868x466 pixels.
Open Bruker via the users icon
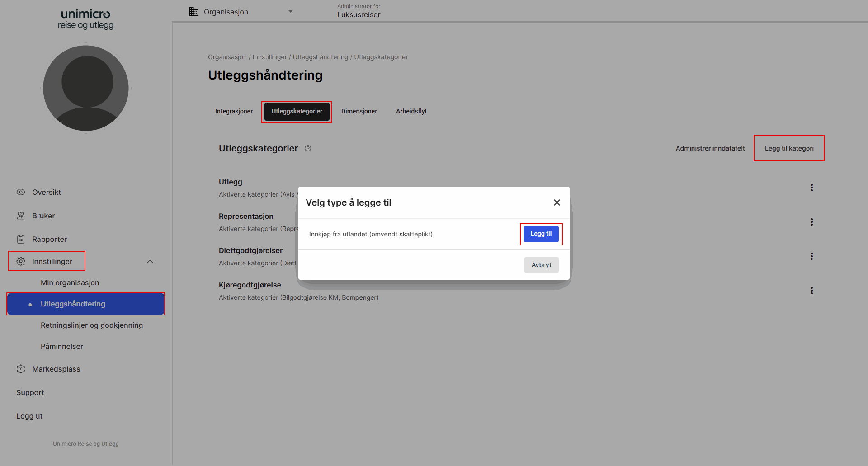(x=21, y=216)
